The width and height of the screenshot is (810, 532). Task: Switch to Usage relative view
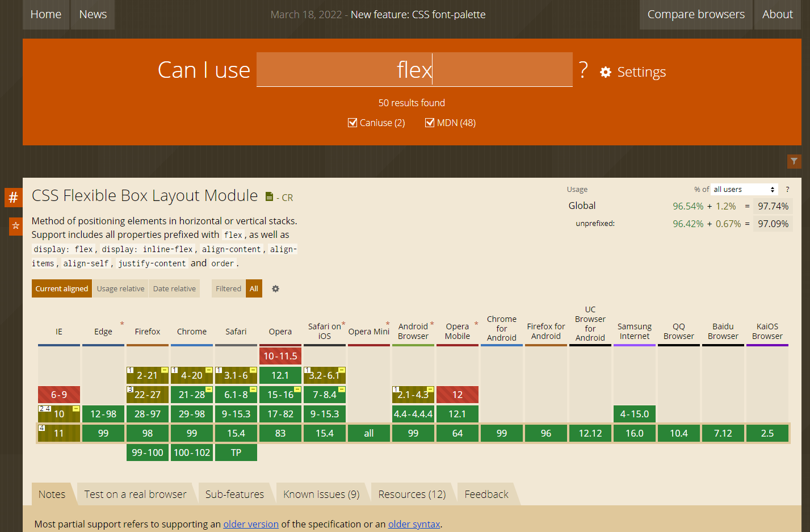click(120, 288)
